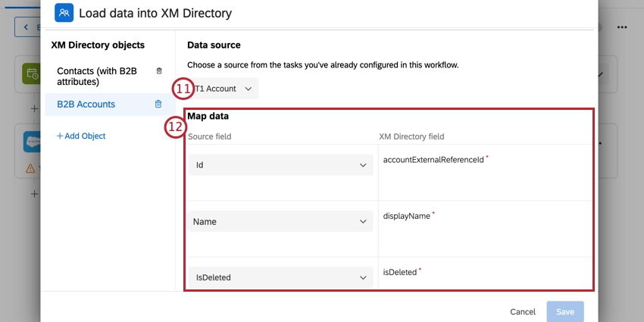Click the Map data heading

(208, 116)
